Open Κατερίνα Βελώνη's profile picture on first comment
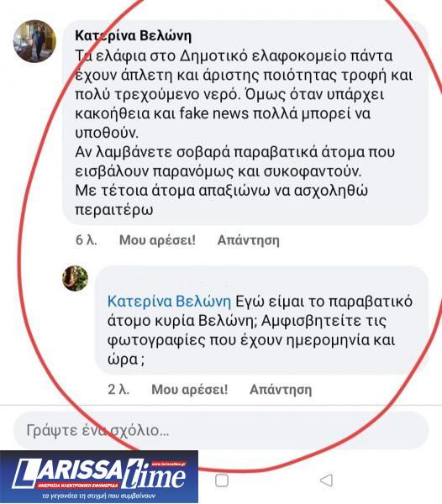Screen dimensions: 442x504 [x=34, y=41]
